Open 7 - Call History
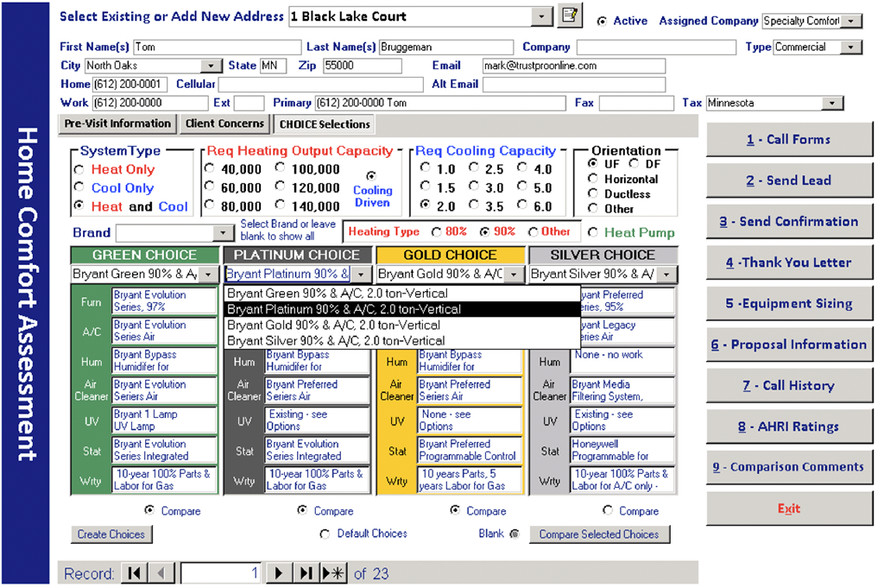Screen dimensions: 884x588 point(789,386)
